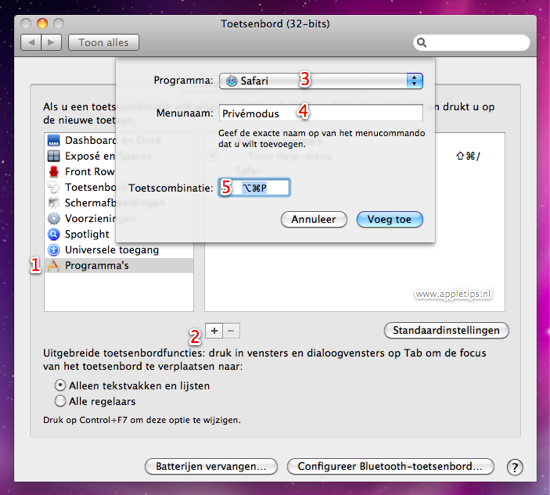Confirm with the Voeg toe button
Screen dimensions: 550x495
[x=390, y=219]
